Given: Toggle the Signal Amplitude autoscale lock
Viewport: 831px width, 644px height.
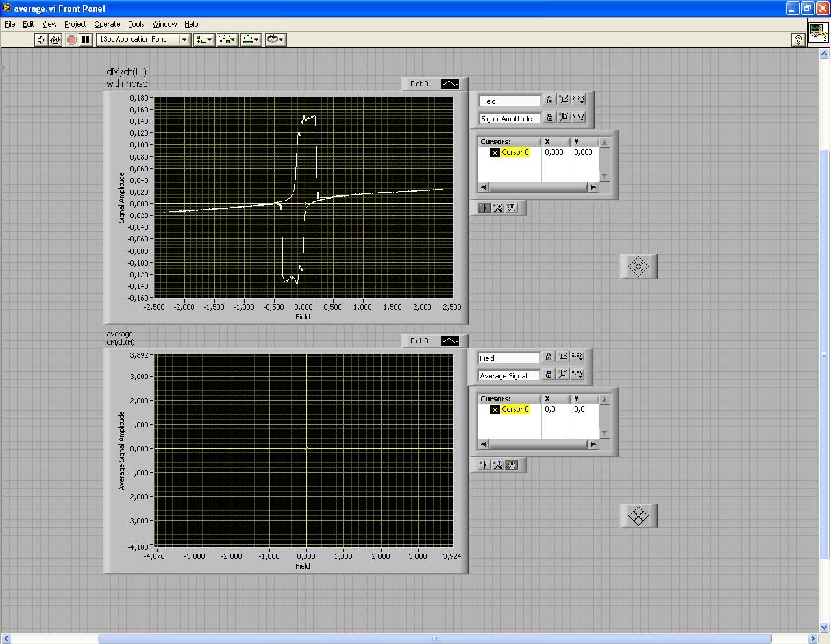Looking at the screenshot, I should tap(549, 118).
